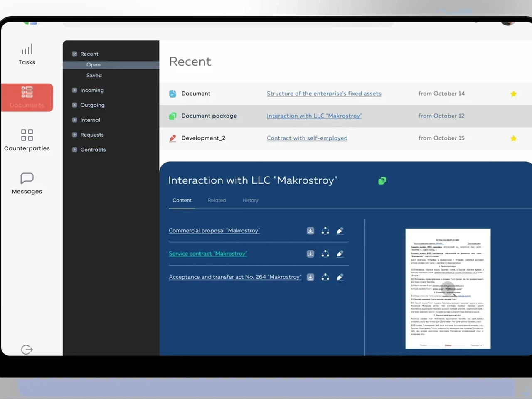Viewport: 532px width, 399px height.
Task: Click "from October 12" date text
Action: (x=441, y=116)
